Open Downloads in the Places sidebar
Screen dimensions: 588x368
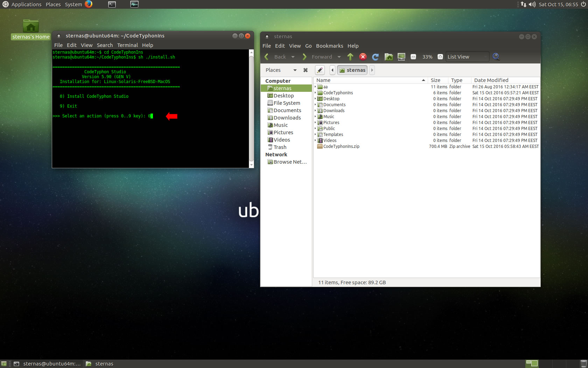[286, 118]
